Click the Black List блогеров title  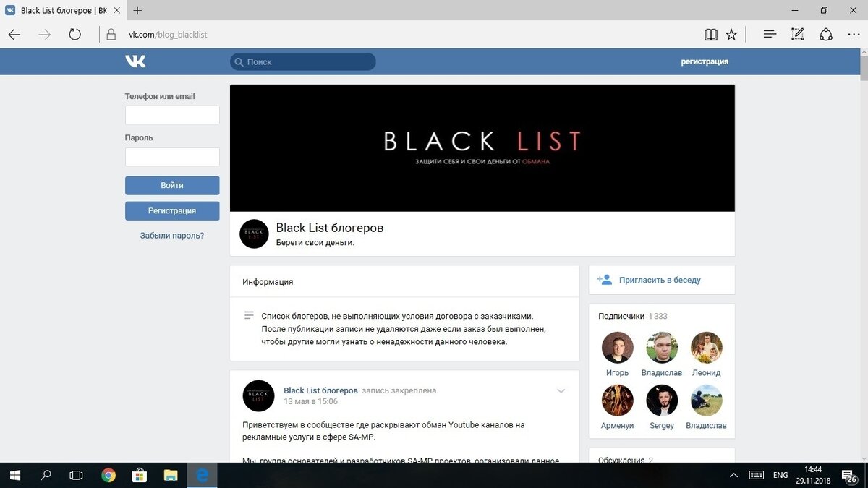click(x=330, y=228)
